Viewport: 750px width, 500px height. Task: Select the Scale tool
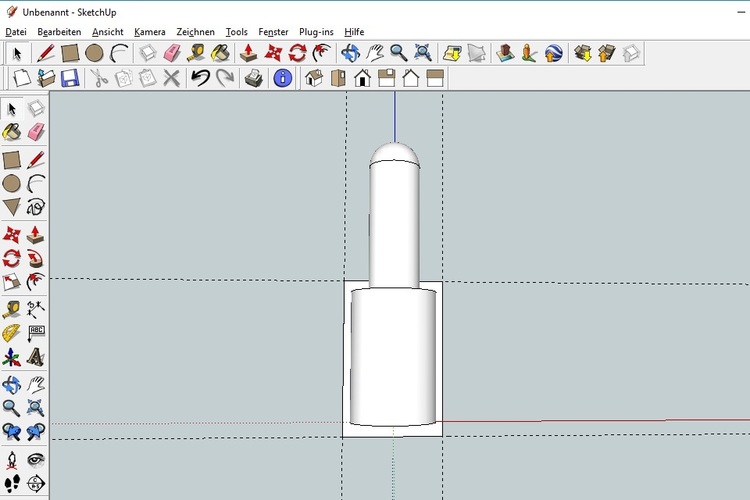tap(11, 282)
